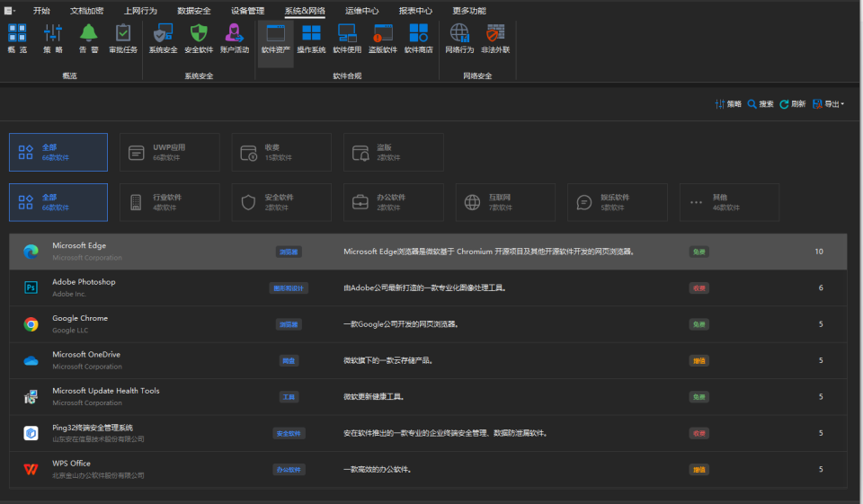Click the 安全软件 tag in Ping32 row
Image resolution: width=863 pixels, height=504 pixels.
(x=289, y=434)
